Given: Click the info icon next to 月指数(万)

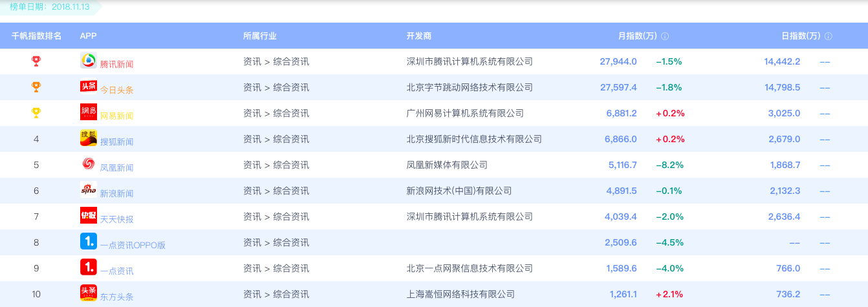Looking at the screenshot, I should point(665,36).
